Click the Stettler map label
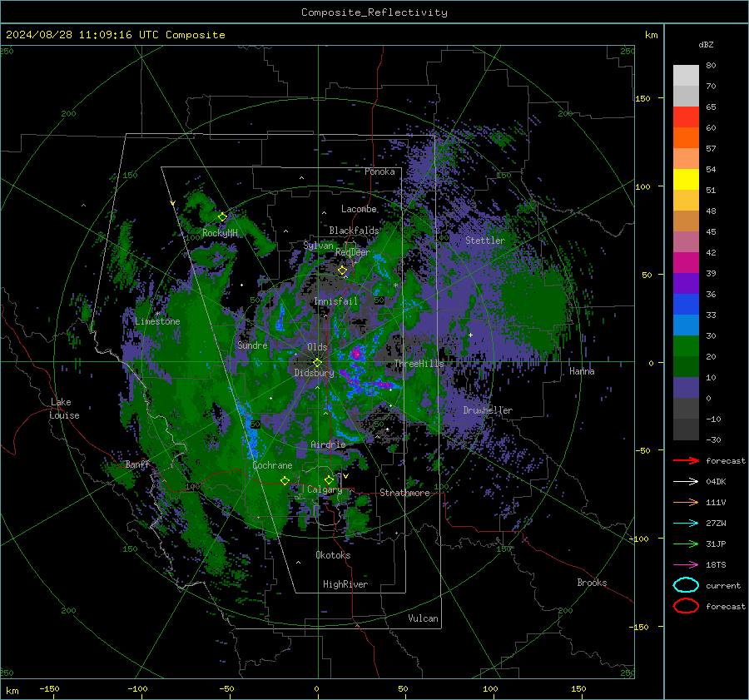749x700 pixels. pos(485,241)
